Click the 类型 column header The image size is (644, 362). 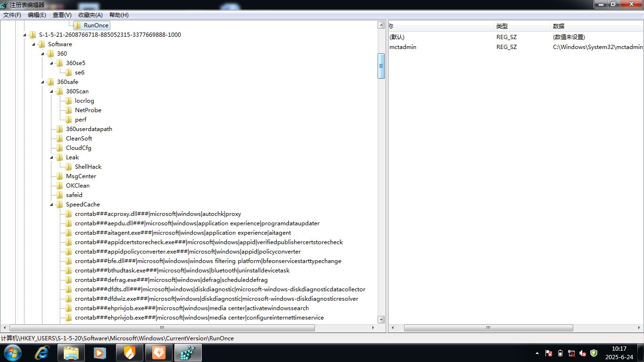coord(502,26)
